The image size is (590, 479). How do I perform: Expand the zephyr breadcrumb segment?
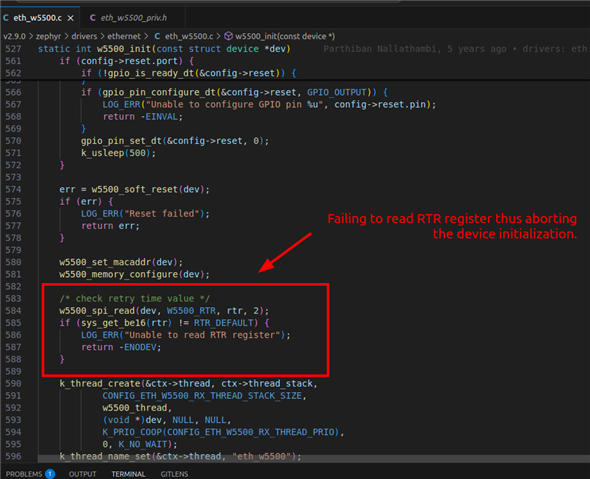48,36
